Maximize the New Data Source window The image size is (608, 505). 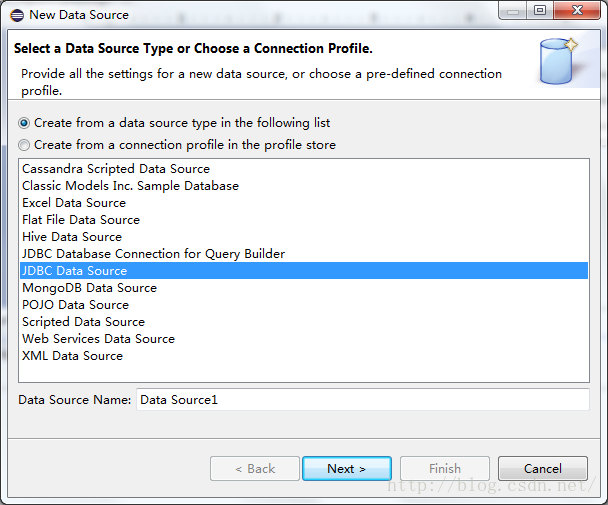pyautogui.click(x=540, y=10)
